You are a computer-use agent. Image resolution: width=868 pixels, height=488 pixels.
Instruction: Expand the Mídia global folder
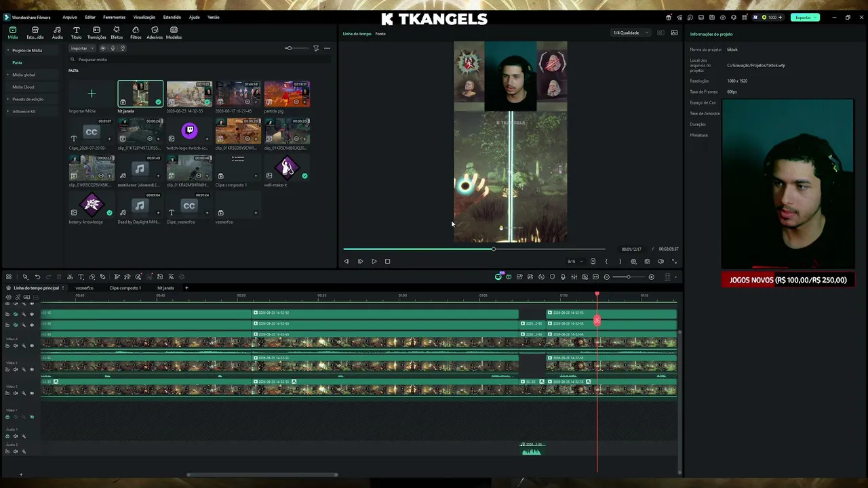pyautogui.click(x=8, y=75)
